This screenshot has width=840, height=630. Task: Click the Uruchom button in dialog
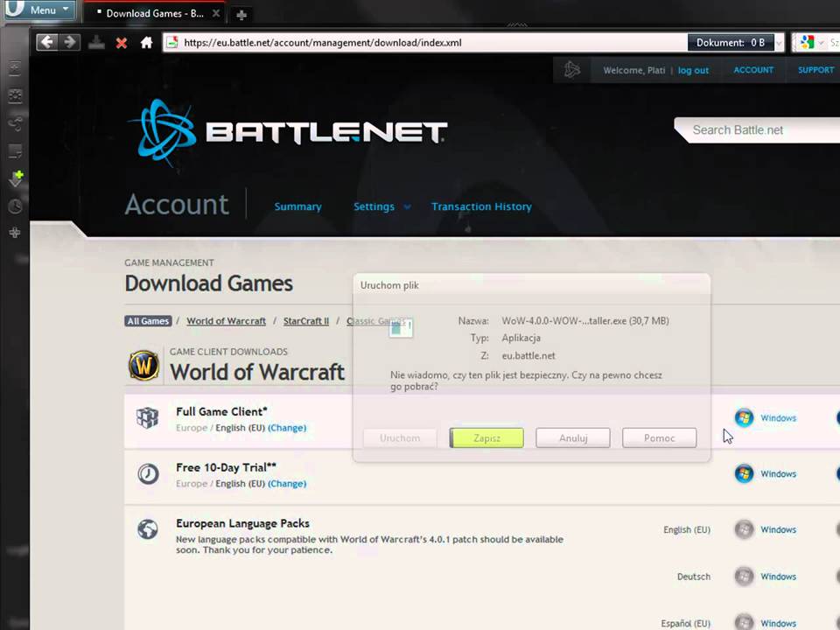coord(400,437)
